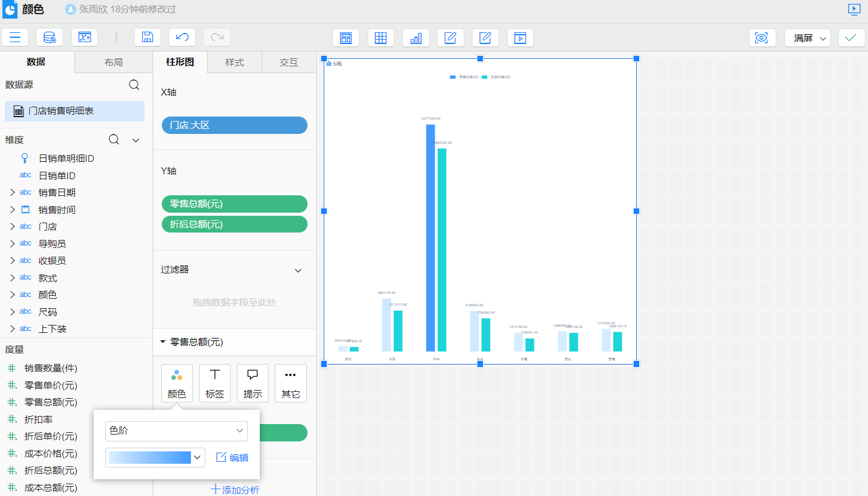Search the 维度 fields
The image size is (868, 496).
pyautogui.click(x=114, y=139)
